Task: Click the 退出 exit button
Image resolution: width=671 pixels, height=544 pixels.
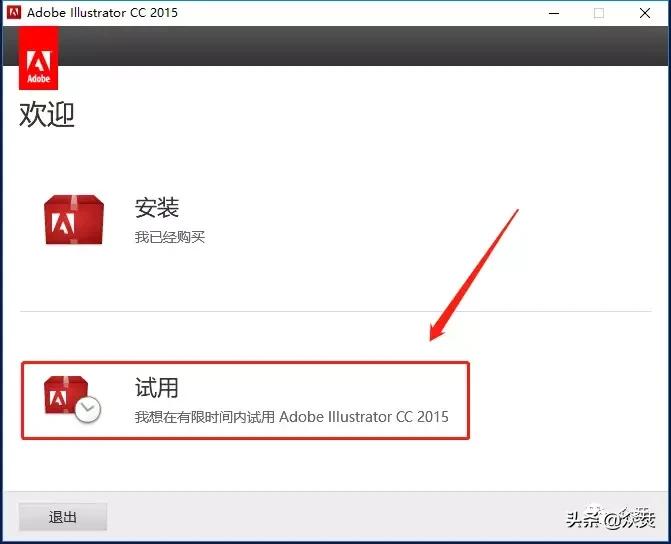Action: [x=63, y=517]
